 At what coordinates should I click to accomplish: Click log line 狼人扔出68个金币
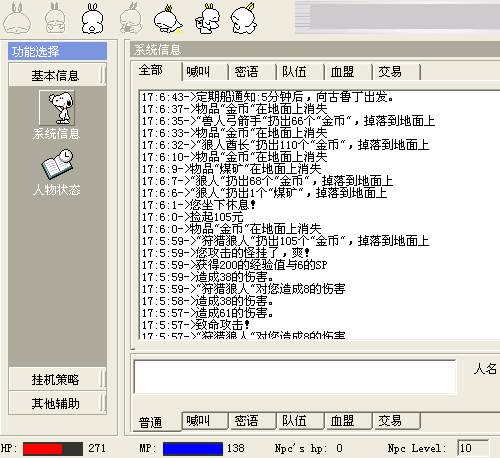click(x=267, y=181)
